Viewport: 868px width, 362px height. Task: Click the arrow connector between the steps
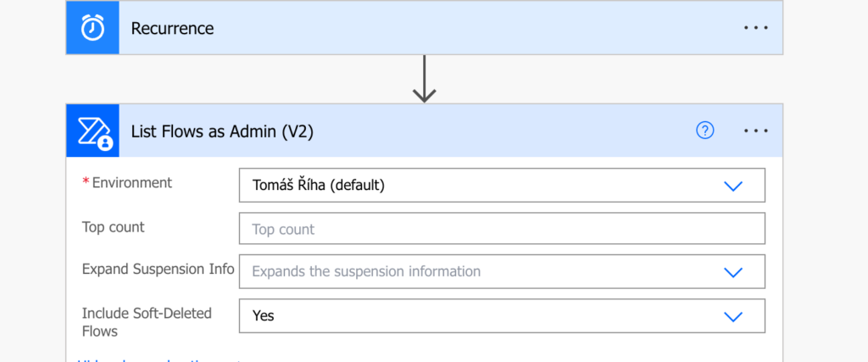(424, 79)
